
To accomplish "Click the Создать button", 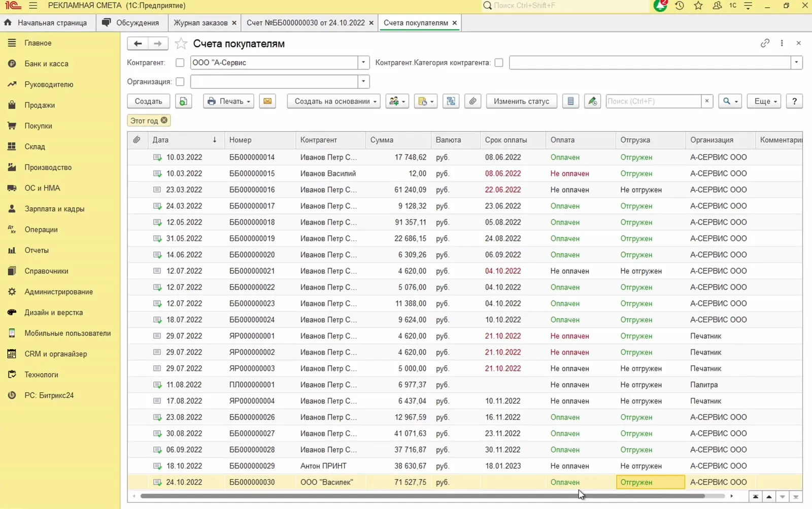I will [x=148, y=101].
